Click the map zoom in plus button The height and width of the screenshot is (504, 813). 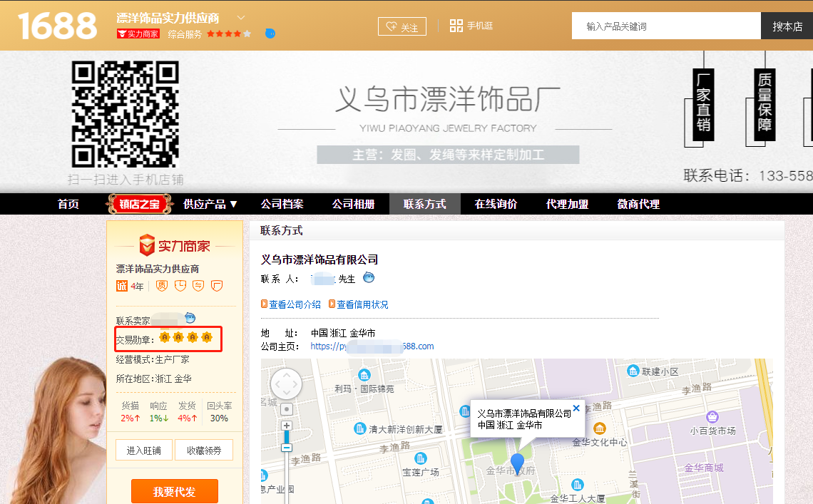pos(287,426)
